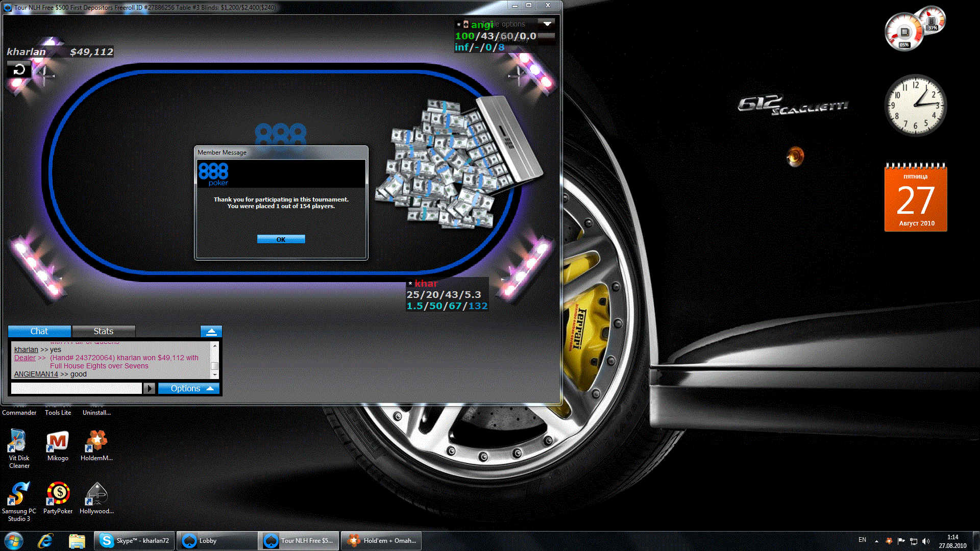Show hidden system tray icons
Viewport: 980px width, 551px height.
click(x=876, y=541)
